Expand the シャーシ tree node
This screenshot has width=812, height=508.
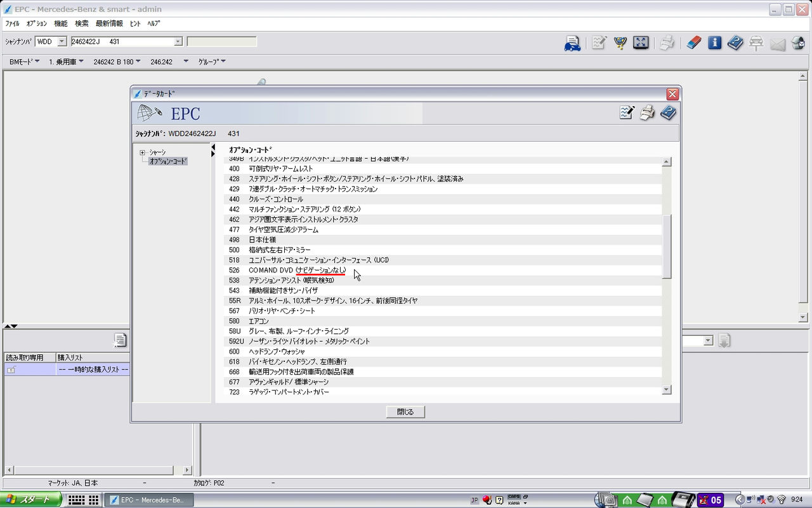pyautogui.click(x=141, y=152)
